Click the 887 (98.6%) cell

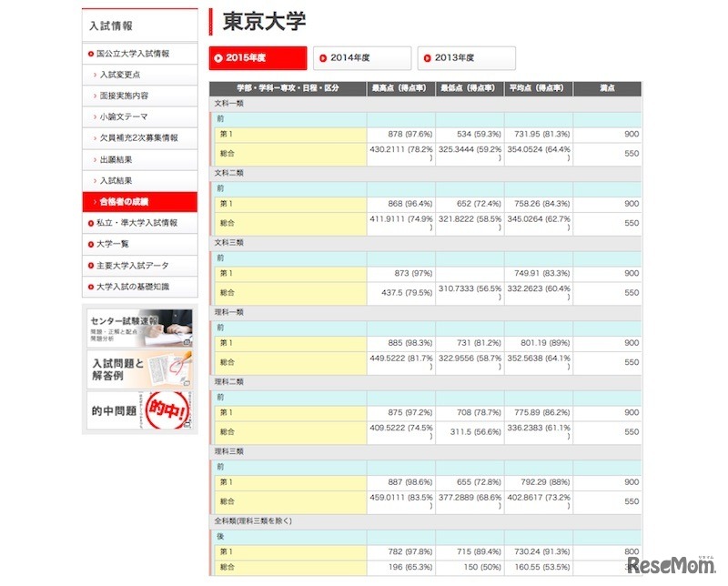pos(400,482)
